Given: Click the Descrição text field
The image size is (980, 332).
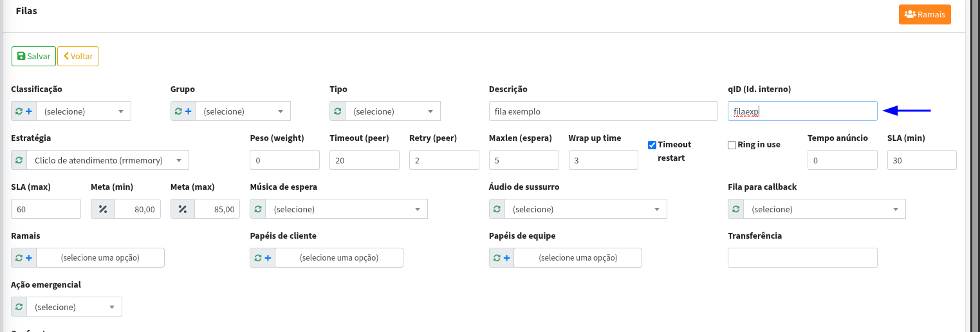Looking at the screenshot, I should coord(603,111).
